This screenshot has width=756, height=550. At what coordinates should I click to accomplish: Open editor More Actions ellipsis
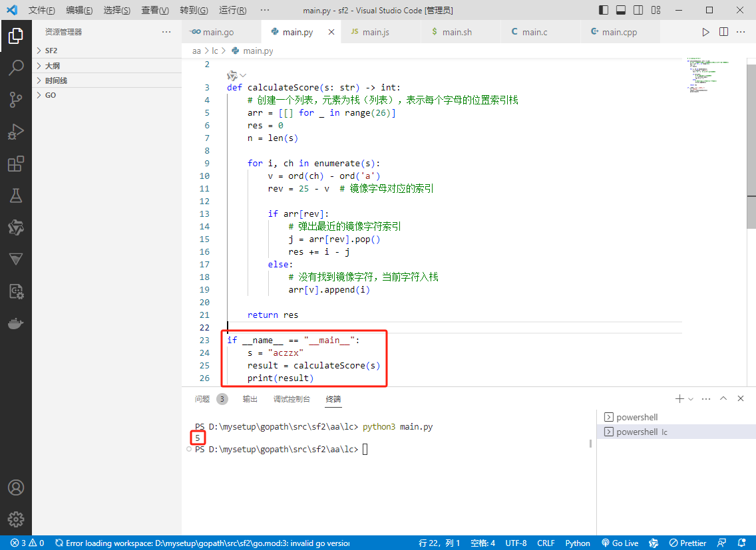(741, 32)
